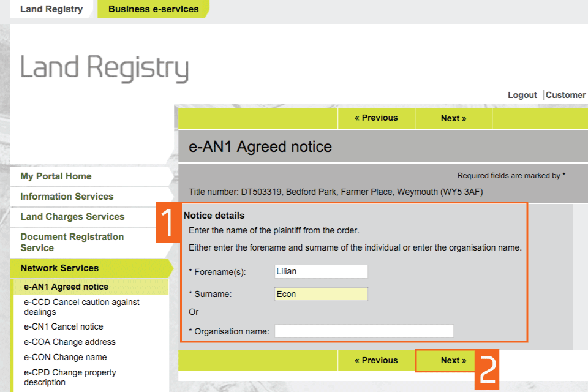The width and height of the screenshot is (588, 392).
Task: Open Document Registration Service
Action: (x=72, y=243)
